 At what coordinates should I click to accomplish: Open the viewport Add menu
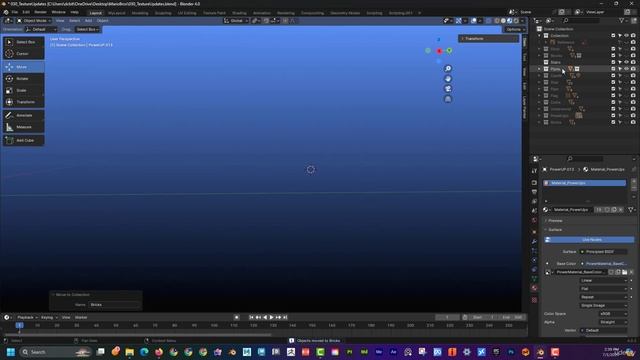tap(88, 20)
